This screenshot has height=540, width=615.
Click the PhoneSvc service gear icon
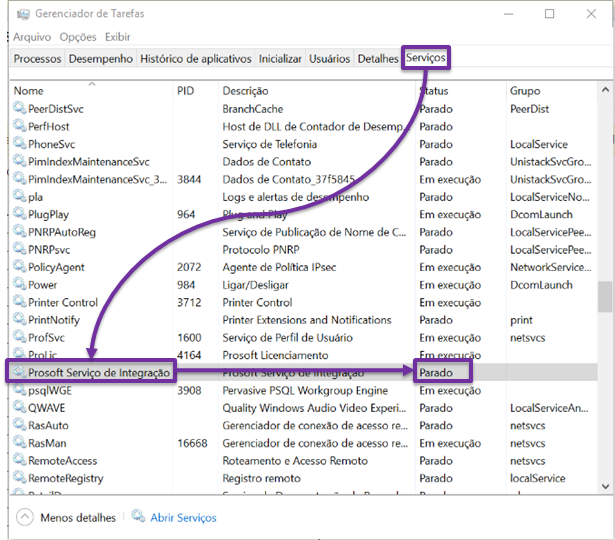19,143
